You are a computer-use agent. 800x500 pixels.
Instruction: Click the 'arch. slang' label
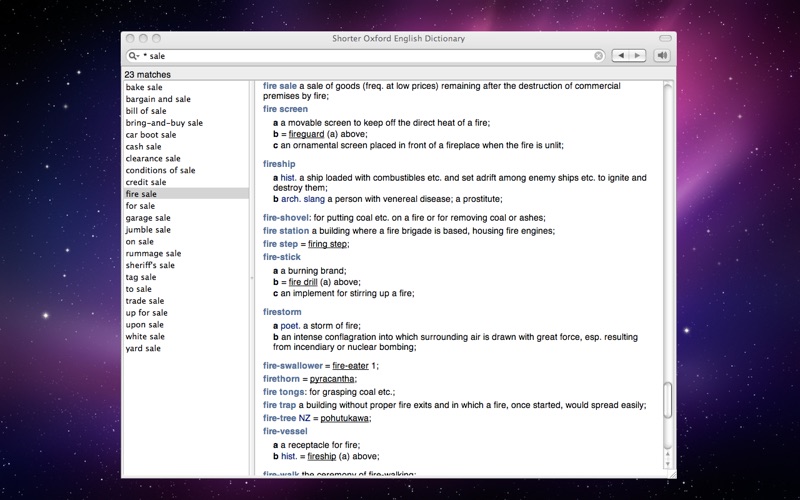(x=303, y=199)
